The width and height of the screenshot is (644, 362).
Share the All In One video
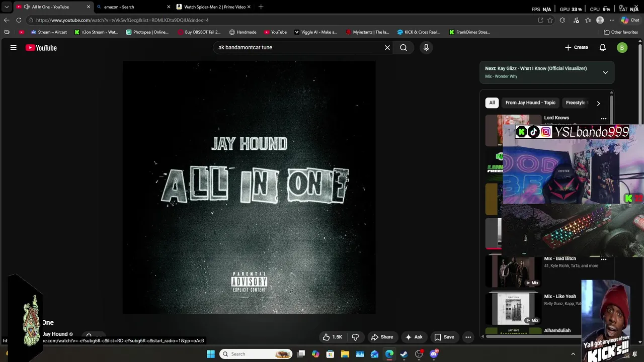point(382,337)
